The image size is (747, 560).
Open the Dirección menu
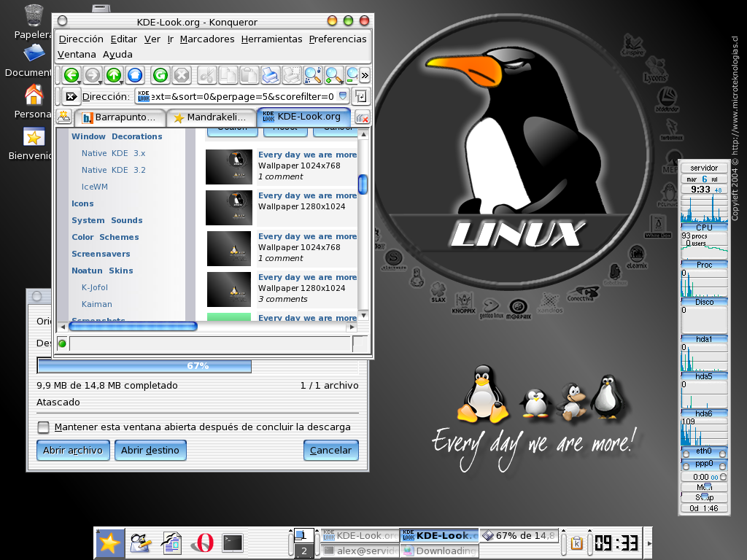pyautogui.click(x=81, y=39)
